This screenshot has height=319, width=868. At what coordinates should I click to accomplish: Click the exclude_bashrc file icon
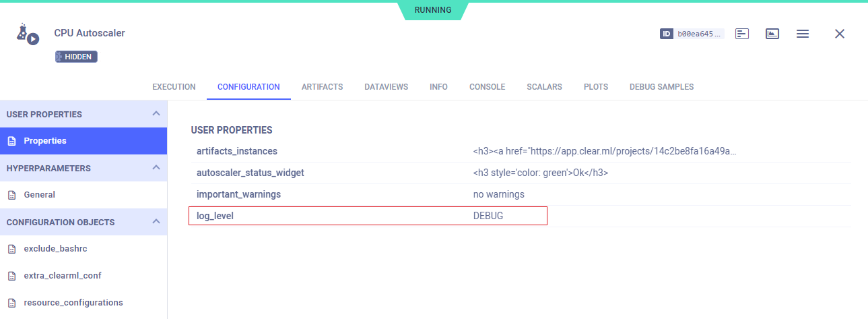click(x=11, y=249)
